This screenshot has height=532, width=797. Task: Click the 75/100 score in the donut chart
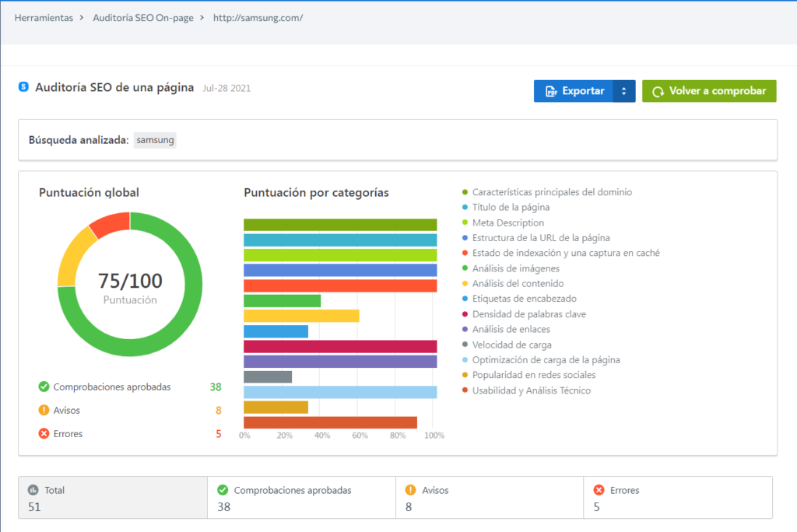[x=130, y=281]
